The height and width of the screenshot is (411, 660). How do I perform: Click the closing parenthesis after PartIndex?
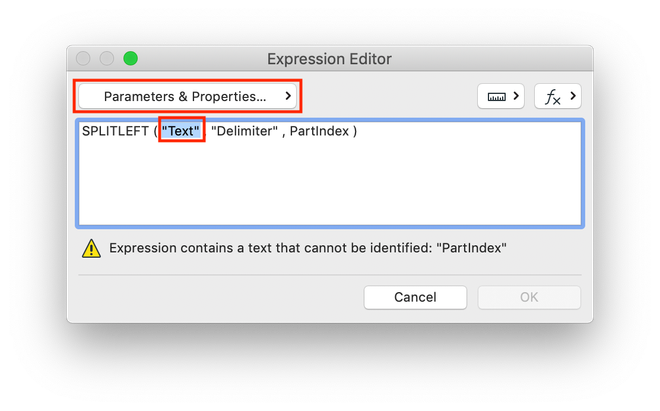[355, 132]
